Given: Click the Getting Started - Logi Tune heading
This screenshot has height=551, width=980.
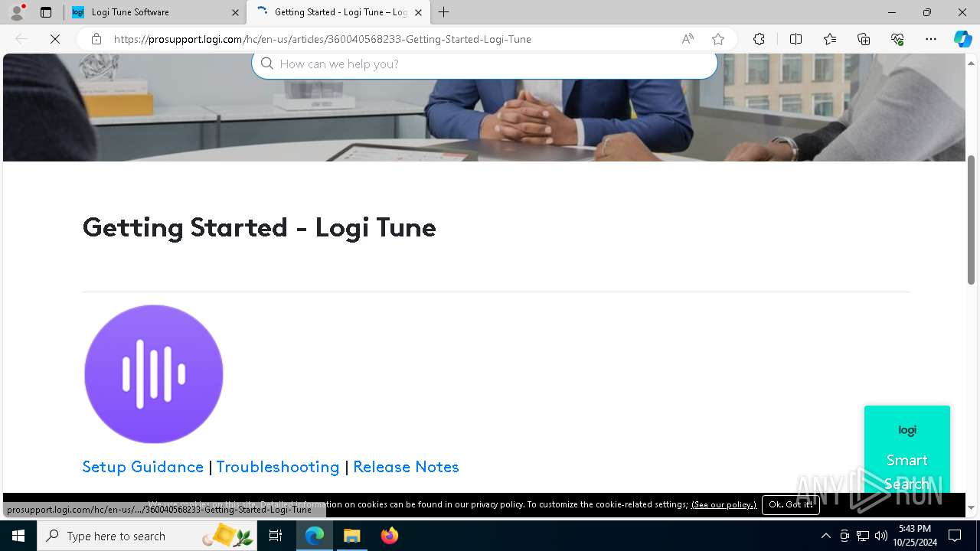Looking at the screenshot, I should click(x=259, y=227).
